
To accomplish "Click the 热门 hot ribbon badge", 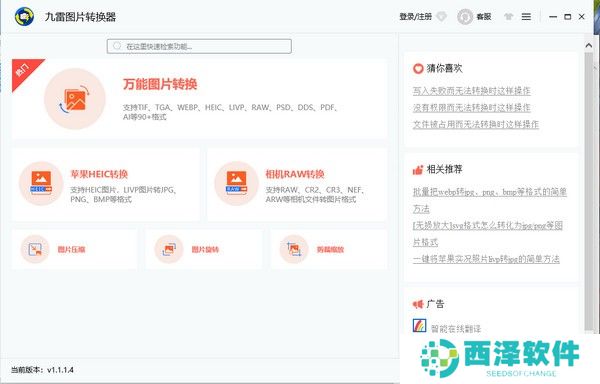I will click(x=23, y=71).
